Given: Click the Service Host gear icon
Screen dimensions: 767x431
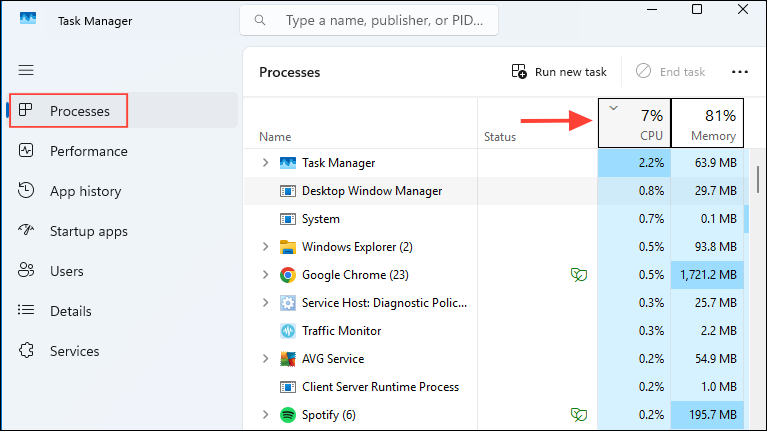Looking at the screenshot, I should [288, 303].
